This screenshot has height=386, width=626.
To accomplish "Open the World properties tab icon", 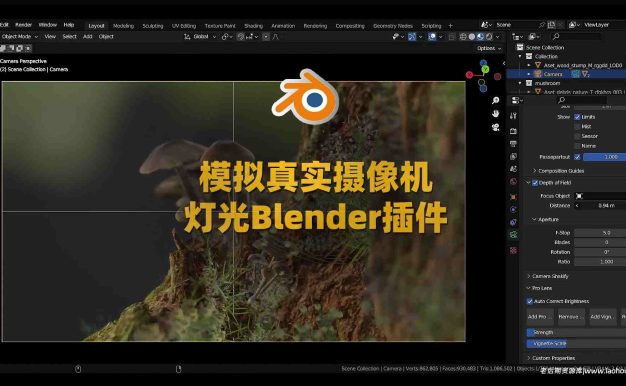I will pyautogui.click(x=513, y=182).
